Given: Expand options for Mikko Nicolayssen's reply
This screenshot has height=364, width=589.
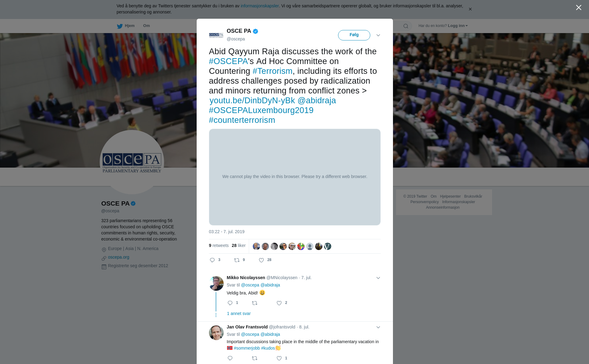Looking at the screenshot, I should (x=378, y=278).
